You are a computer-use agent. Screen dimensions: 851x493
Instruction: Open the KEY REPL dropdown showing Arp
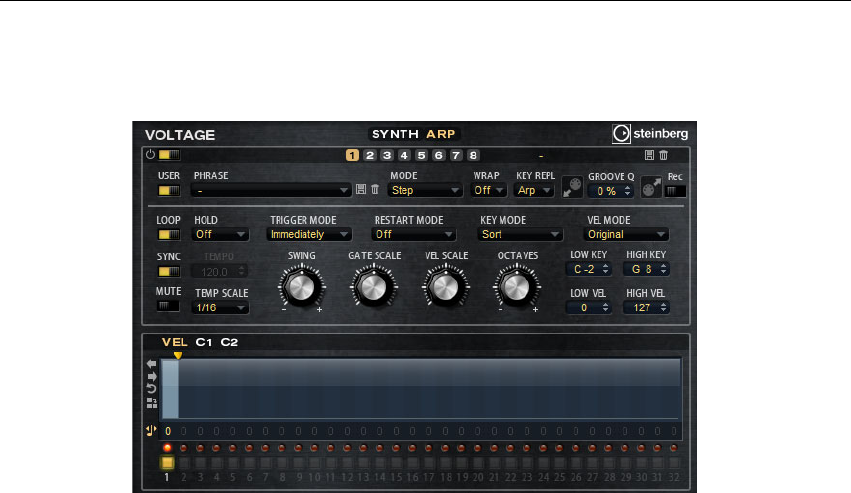(534, 190)
